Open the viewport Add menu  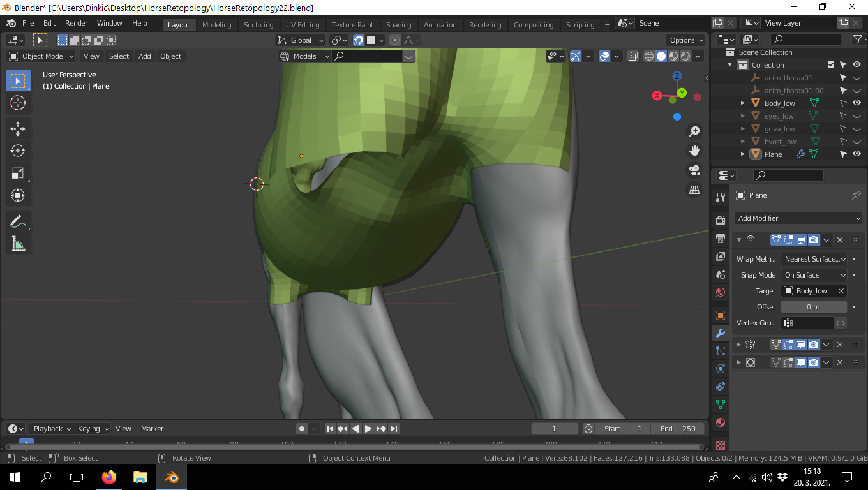145,56
